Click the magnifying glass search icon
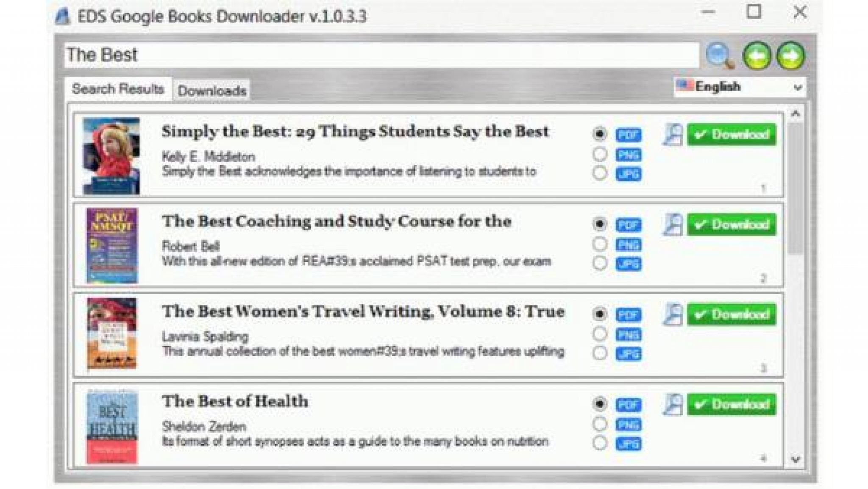868x489 pixels. click(x=720, y=56)
